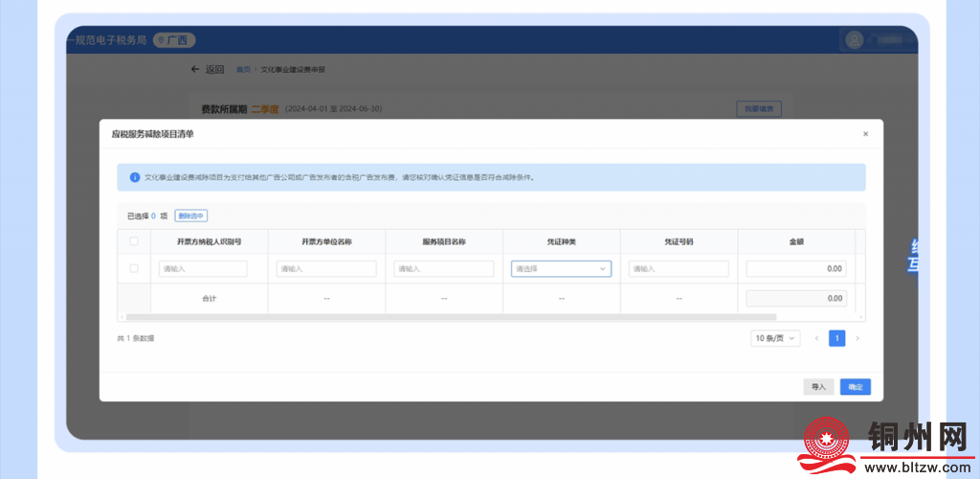The width and height of the screenshot is (980, 479).
Task: Open the 10条/页 page size dropdown
Action: [x=775, y=338]
